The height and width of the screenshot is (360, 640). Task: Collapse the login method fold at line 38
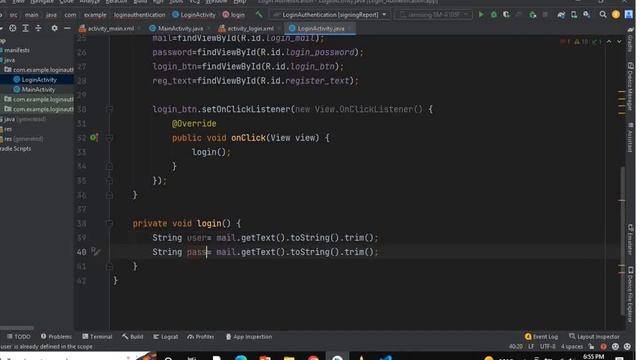[x=109, y=223]
